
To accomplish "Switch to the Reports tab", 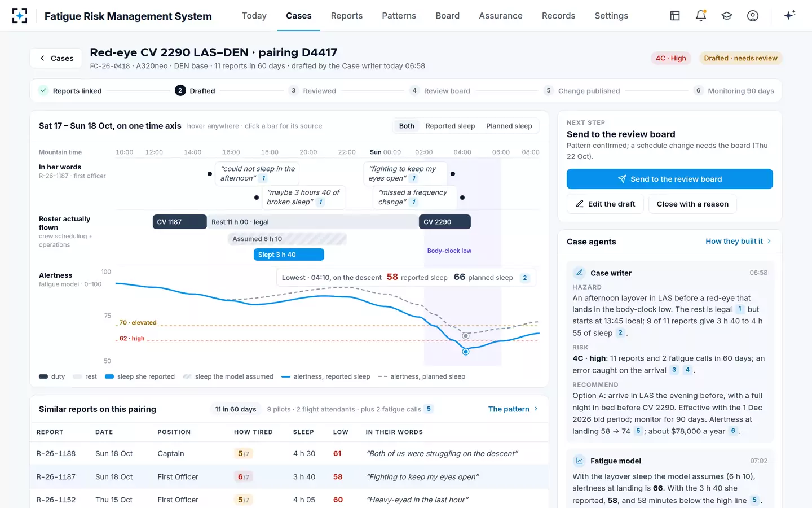I will coord(347,16).
